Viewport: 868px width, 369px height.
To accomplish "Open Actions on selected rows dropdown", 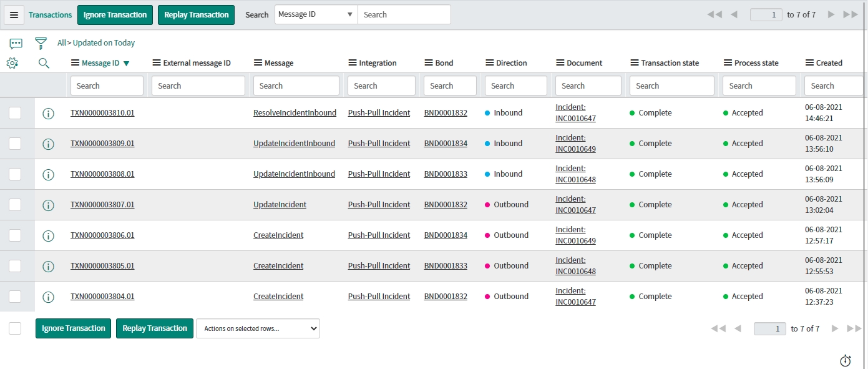I will [258, 328].
